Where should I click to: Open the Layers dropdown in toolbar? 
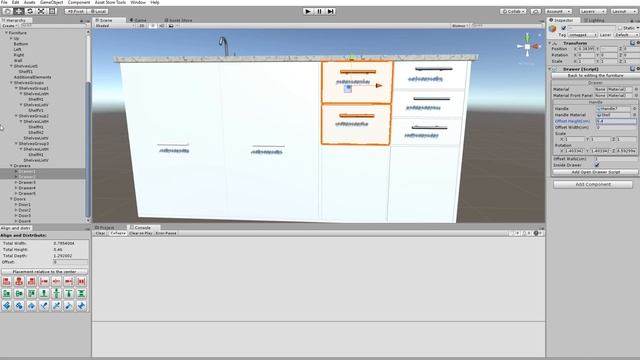(x=593, y=11)
